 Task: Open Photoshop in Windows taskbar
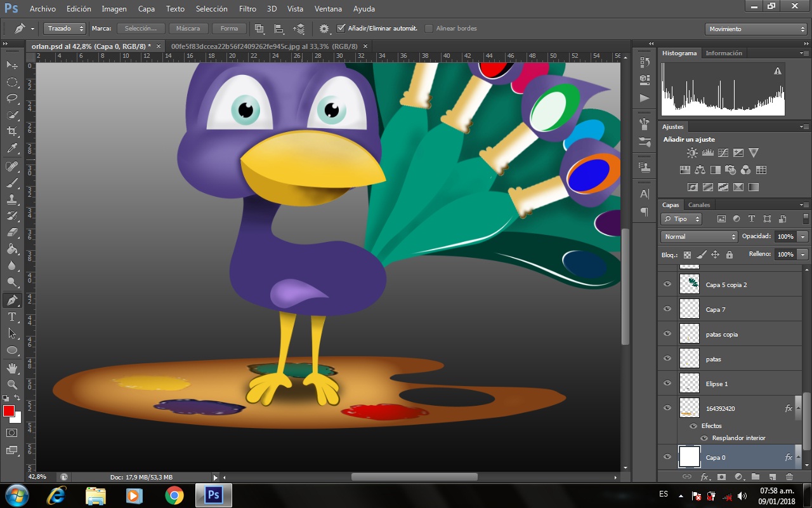point(214,495)
